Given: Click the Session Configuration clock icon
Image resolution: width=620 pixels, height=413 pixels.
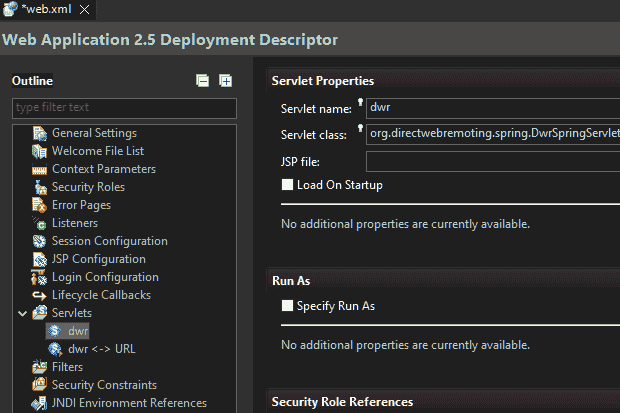Looking at the screenshot, I should tap(40, 241).
